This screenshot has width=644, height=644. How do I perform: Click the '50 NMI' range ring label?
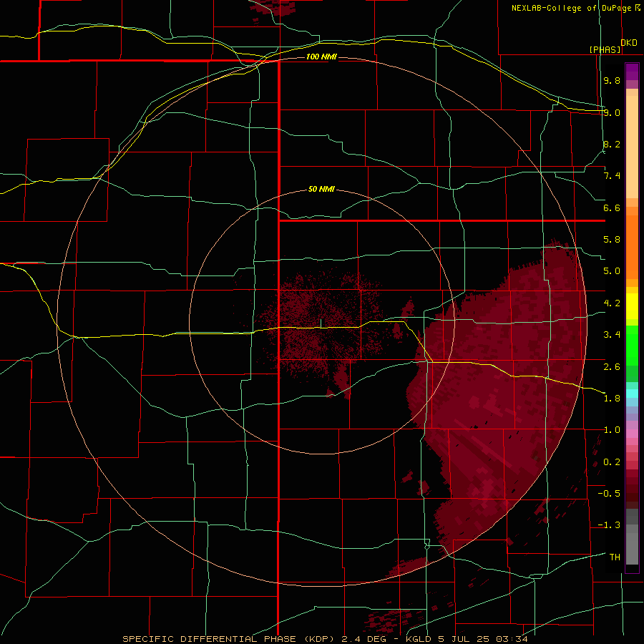pyautogui.click(x=321, y=190)
